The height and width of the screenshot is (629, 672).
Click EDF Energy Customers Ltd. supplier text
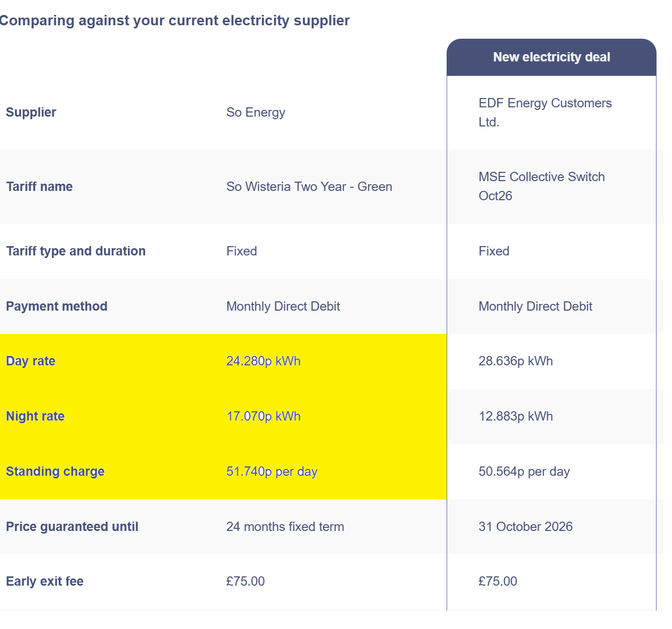point(545,112)
